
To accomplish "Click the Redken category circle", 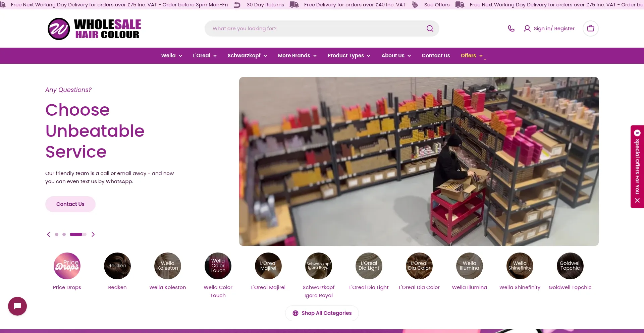I will (117, 266).
